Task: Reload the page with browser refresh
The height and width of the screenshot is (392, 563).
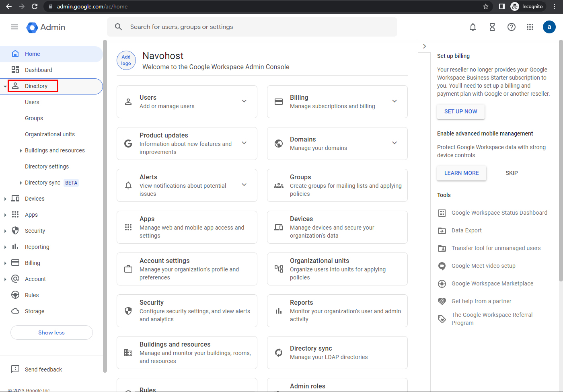Action: [35, 6]
